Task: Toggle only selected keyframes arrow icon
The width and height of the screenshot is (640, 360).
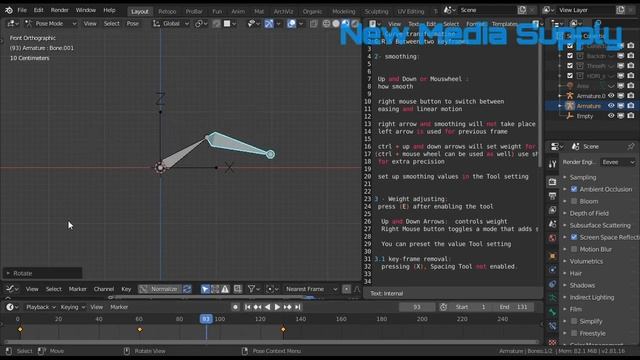Action: coord(205,289)
